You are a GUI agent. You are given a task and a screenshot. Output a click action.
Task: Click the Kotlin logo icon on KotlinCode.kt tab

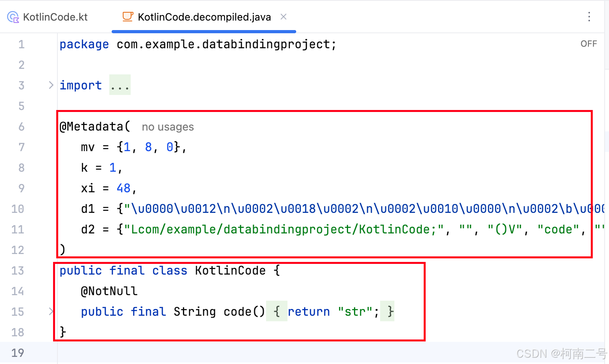(13, 17)
